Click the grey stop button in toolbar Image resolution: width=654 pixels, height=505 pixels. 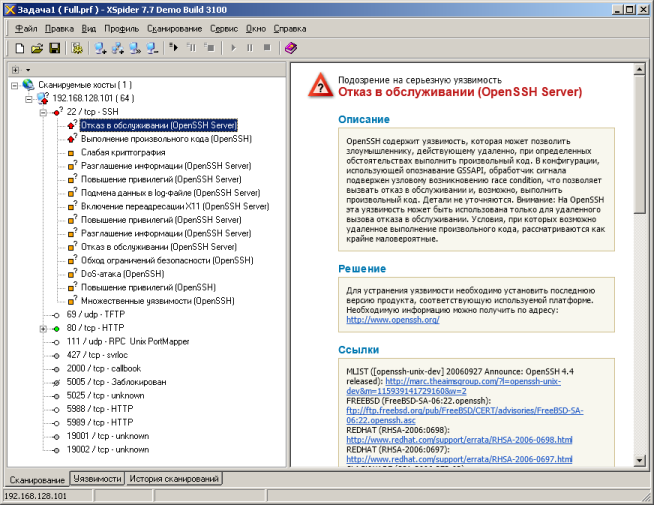(x=267, y=48)
